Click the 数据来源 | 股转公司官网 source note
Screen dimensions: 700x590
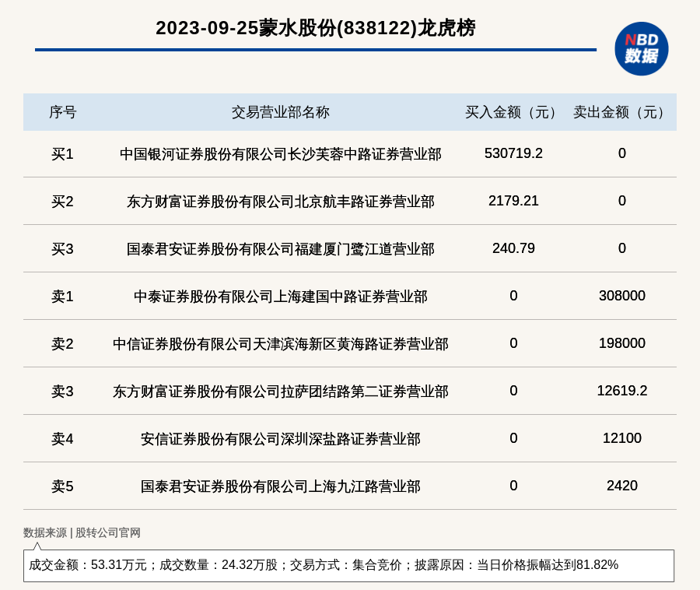pos(82,532)
